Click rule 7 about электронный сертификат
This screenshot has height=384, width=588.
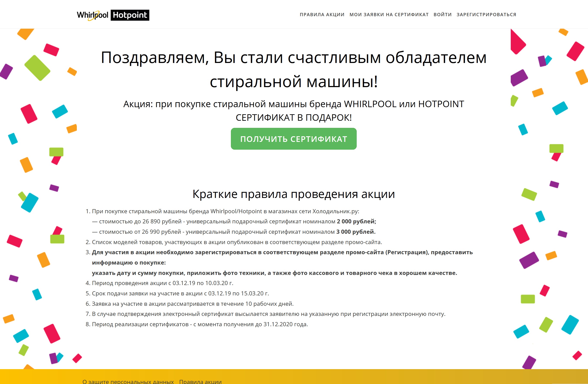[x=269, y=314]
